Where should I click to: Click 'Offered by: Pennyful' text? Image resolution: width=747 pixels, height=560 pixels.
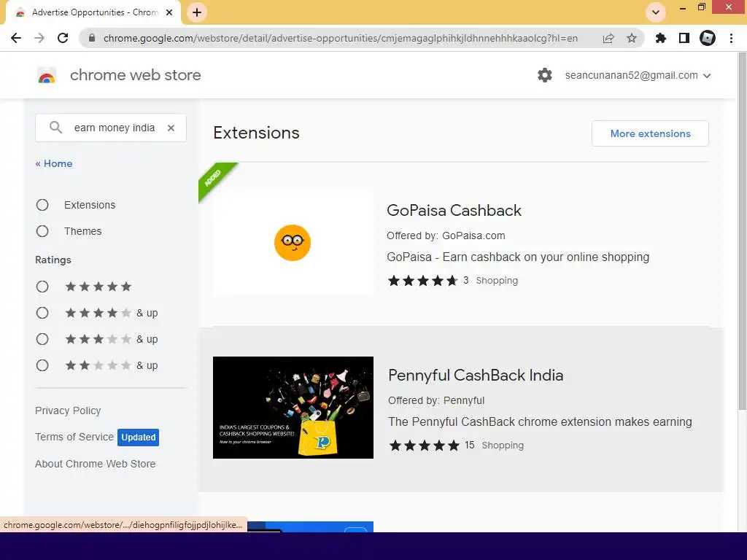pyautogui.click(x=436, y=400)
